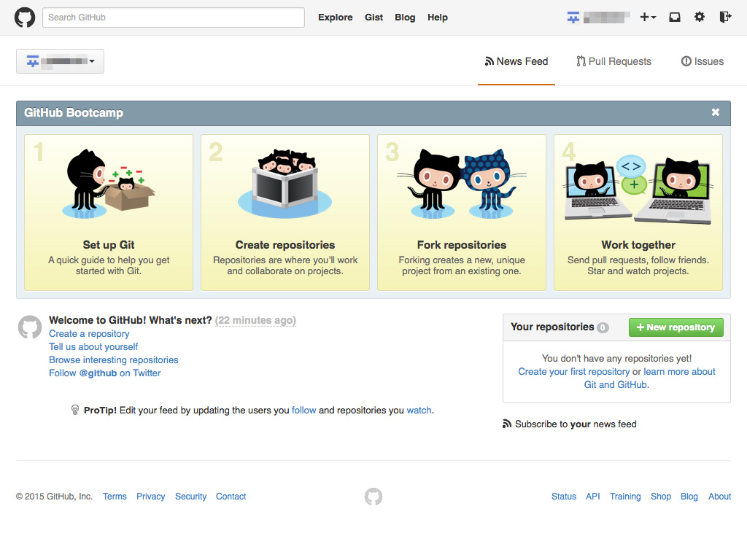This screenshot has width=747, height=560.
Task: Open the Fork repositories bootcamp card
Action: point(461,212)
